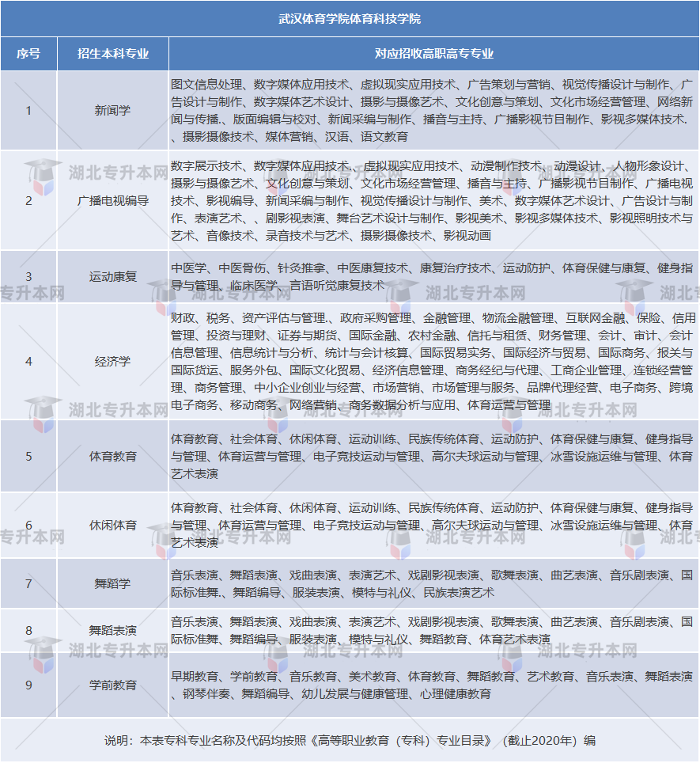The image size is (700, 763).
Task: Click serial number 4 cell
Action: point(28,362)
